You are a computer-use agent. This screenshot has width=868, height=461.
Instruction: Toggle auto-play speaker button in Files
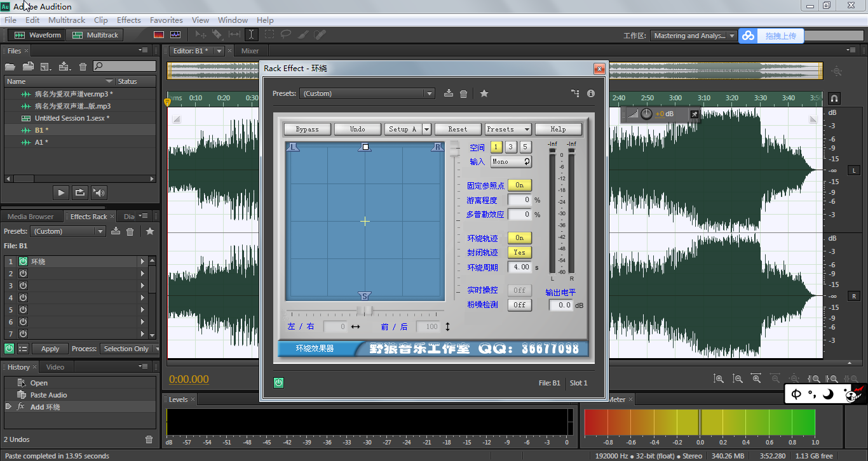pos(99,192)
